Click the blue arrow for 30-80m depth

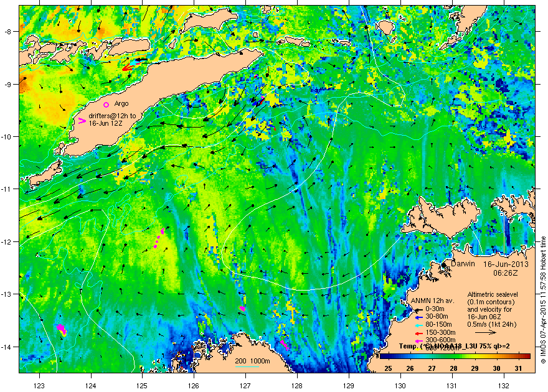[x=418, y=317]
